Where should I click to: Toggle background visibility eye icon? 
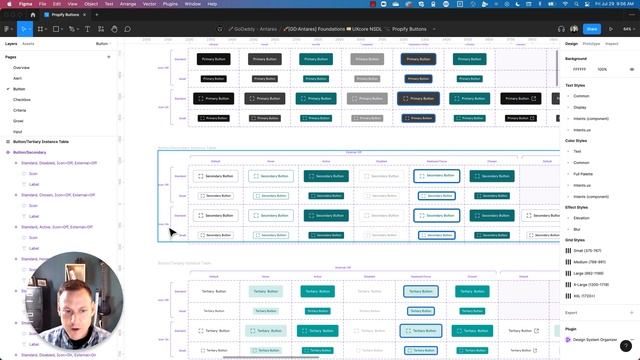coord(631,69)
